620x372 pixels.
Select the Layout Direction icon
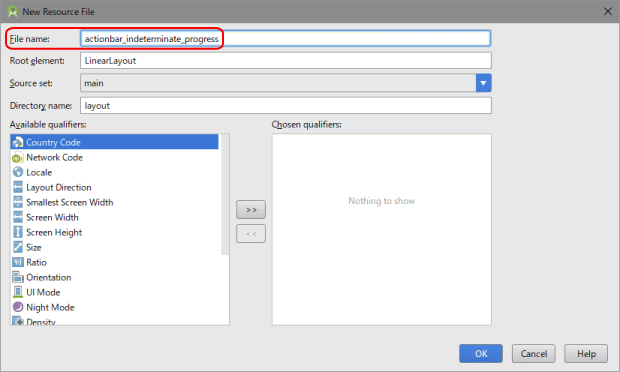point(18,187)
